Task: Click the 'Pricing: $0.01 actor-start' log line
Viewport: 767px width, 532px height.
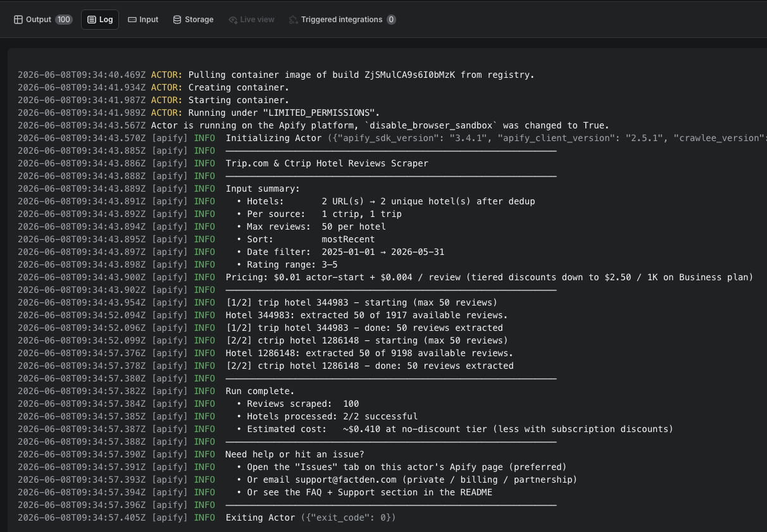Action: pos(385,277)
